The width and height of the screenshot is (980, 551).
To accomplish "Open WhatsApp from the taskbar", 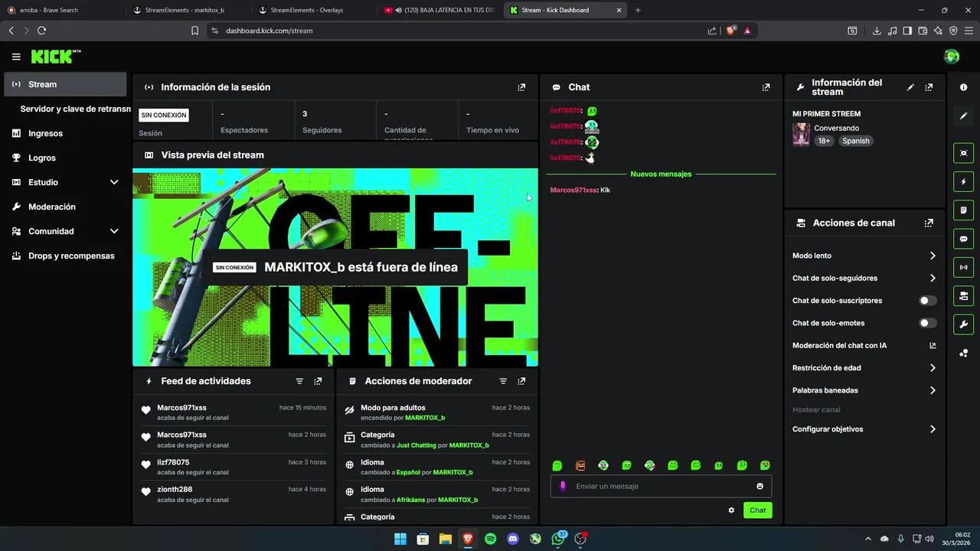I will [558, 539].
